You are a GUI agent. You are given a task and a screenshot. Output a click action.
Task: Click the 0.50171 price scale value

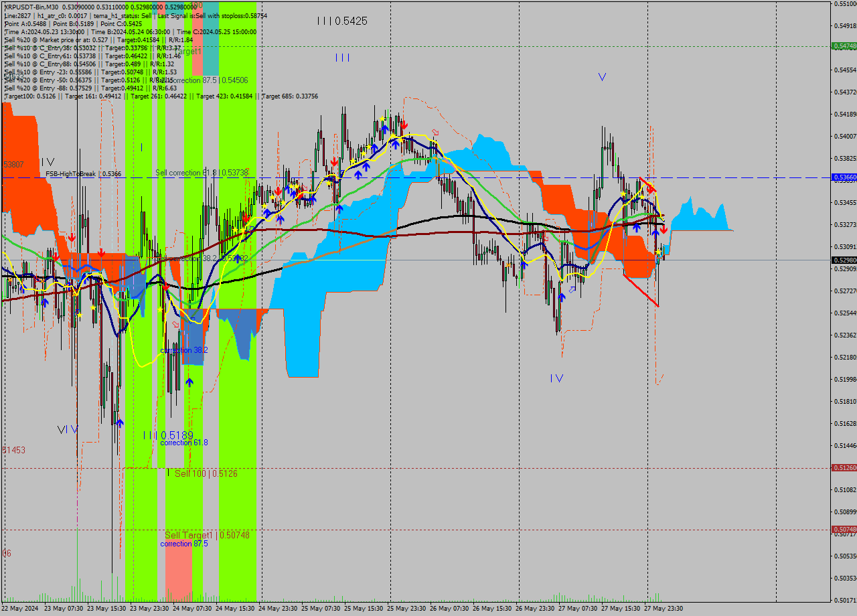coord(845,599)
